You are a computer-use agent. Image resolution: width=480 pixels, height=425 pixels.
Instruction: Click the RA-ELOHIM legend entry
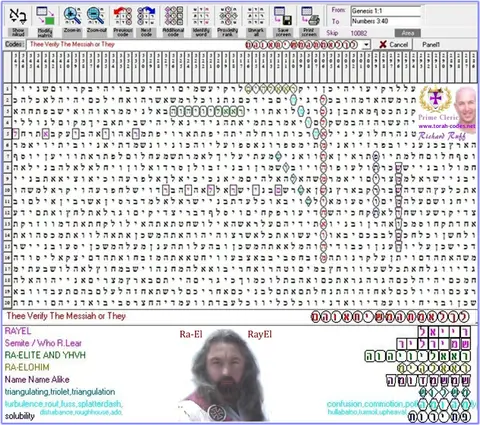point(27,367)
